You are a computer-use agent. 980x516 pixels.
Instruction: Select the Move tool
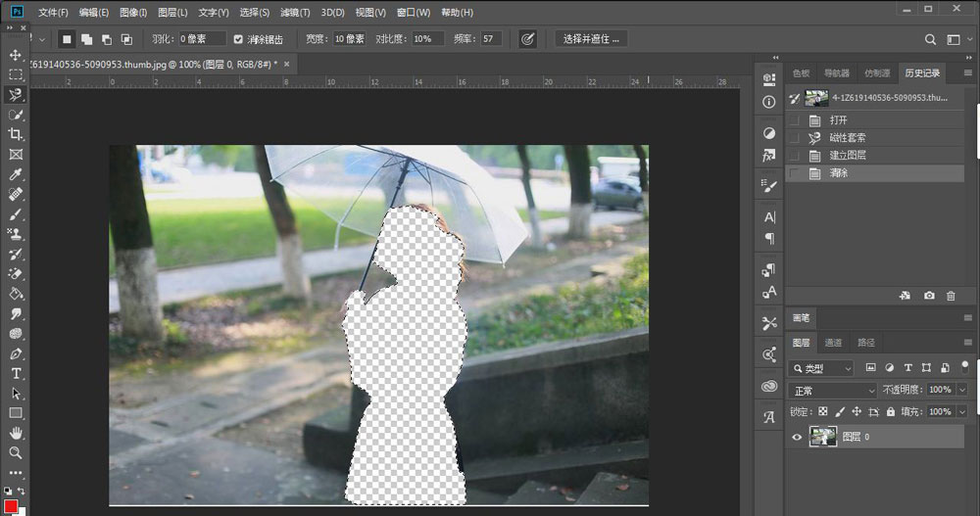pyautogui.click(x=16, y=55)
